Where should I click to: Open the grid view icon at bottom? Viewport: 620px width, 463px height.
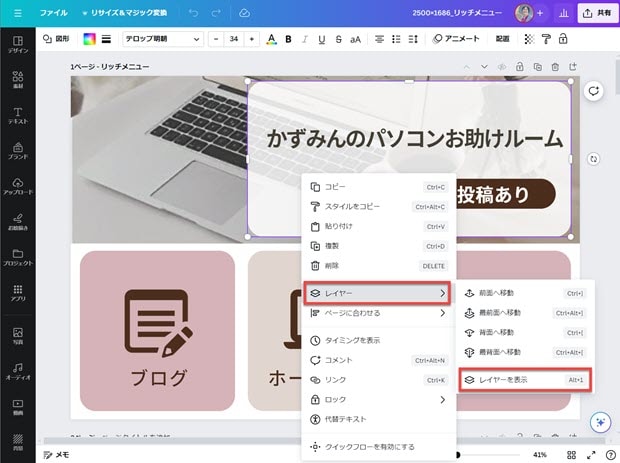point(571,454)
